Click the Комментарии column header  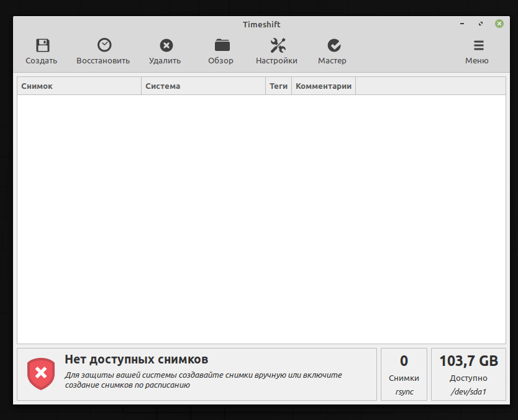pos(324,86)
